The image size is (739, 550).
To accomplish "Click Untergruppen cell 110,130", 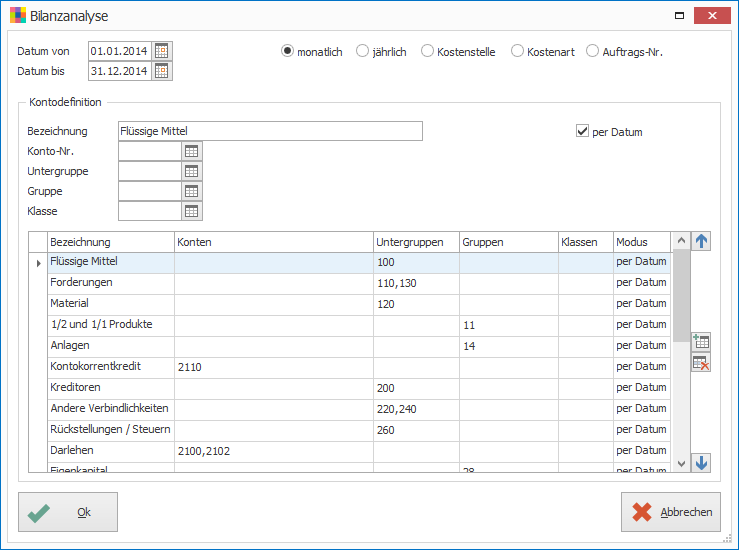I will (416, 284).
